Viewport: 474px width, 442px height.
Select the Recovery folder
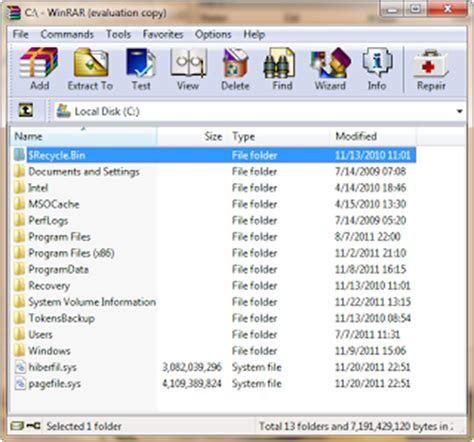[x=49, y=286]
